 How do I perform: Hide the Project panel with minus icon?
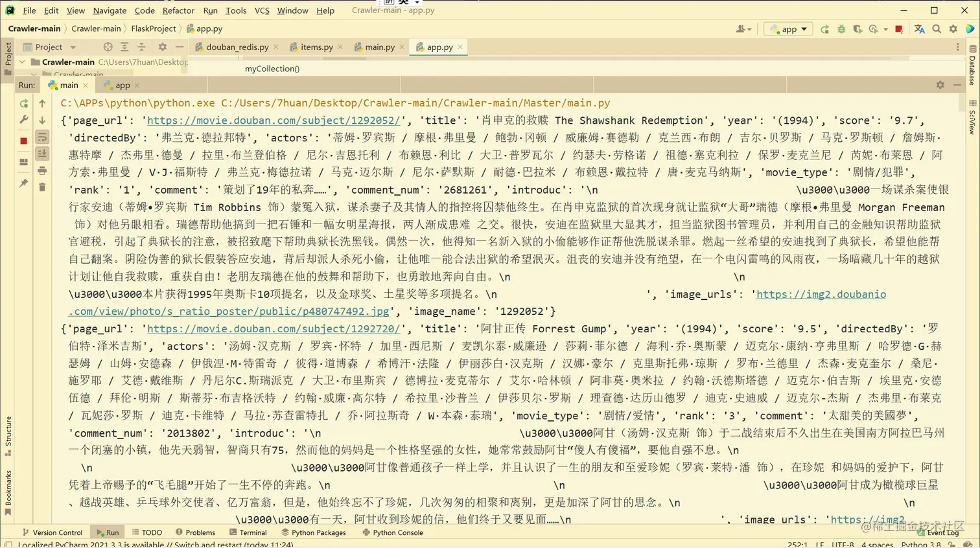click(x=180, y=47)
